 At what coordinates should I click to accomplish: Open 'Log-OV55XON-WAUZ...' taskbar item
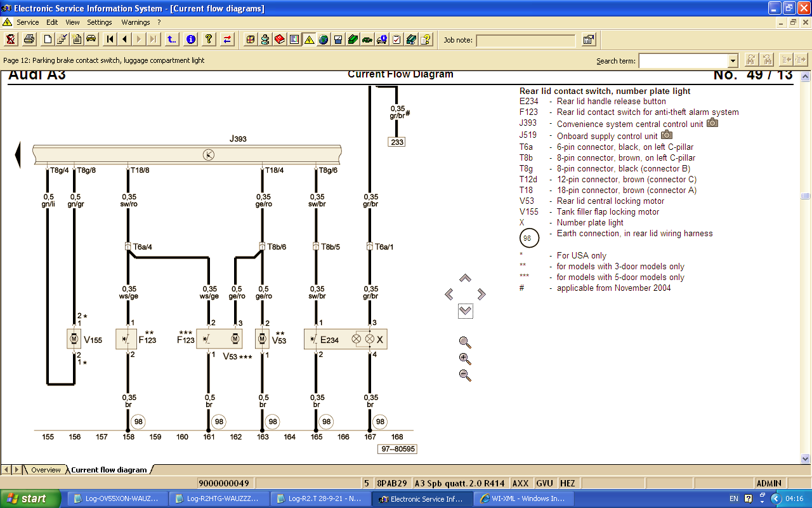118,498
